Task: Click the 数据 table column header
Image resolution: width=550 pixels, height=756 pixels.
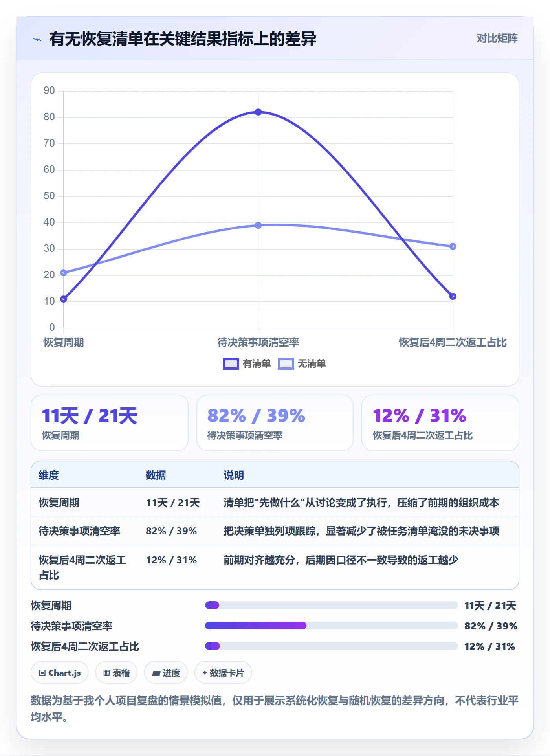Action: click(x=156, y=475)
